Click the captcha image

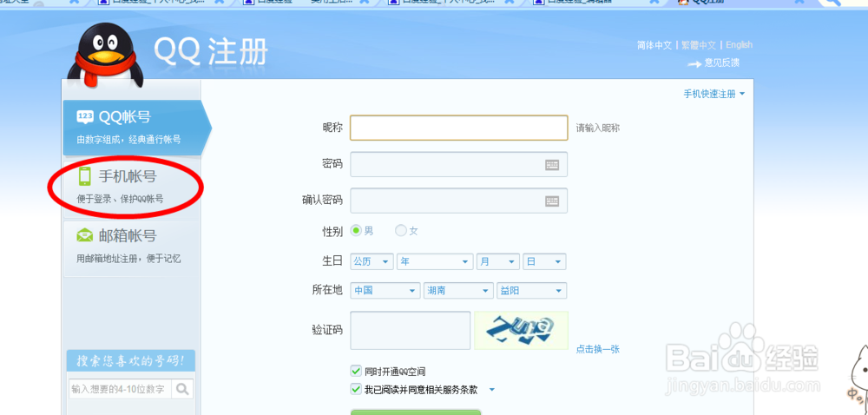[521, 330]
